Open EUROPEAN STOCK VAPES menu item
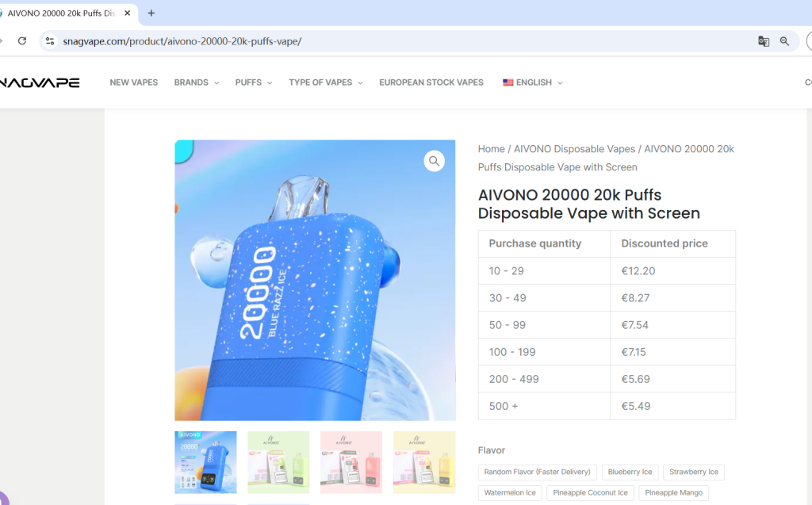This screenshot has width=812, height=505. pyautogui.click(x=431, y=82)
